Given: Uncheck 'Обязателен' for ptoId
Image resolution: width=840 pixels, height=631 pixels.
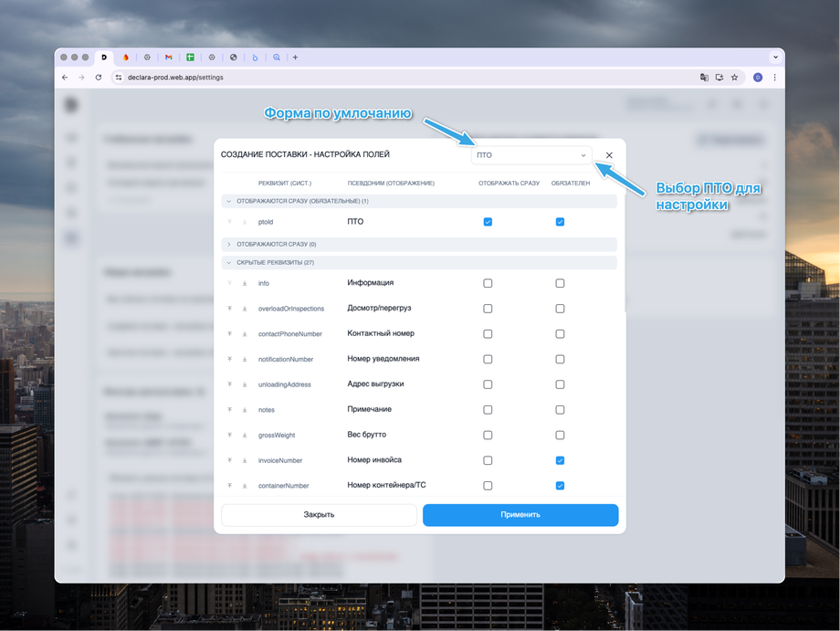Looking at the screenshot, I should point(560,222).
